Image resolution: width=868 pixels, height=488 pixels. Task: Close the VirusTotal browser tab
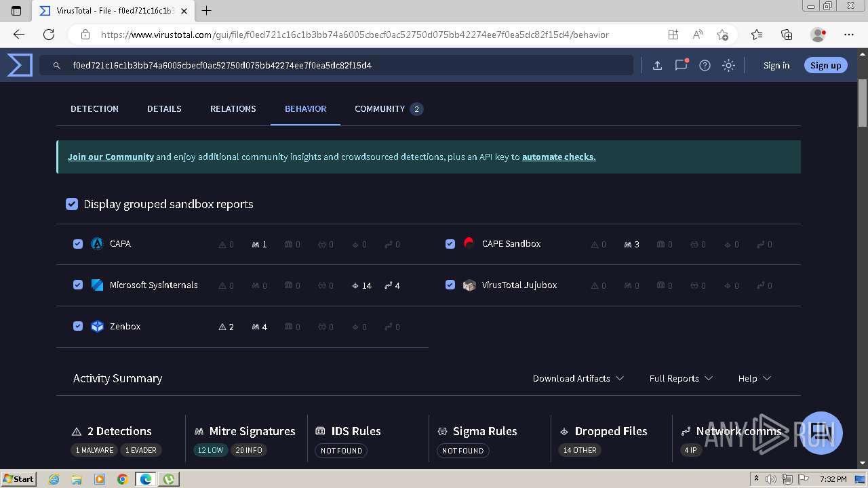coord(184,11)
